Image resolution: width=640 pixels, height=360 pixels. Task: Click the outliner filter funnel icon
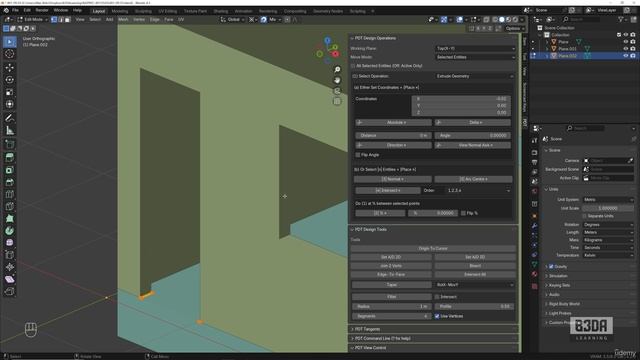point(622,19)
